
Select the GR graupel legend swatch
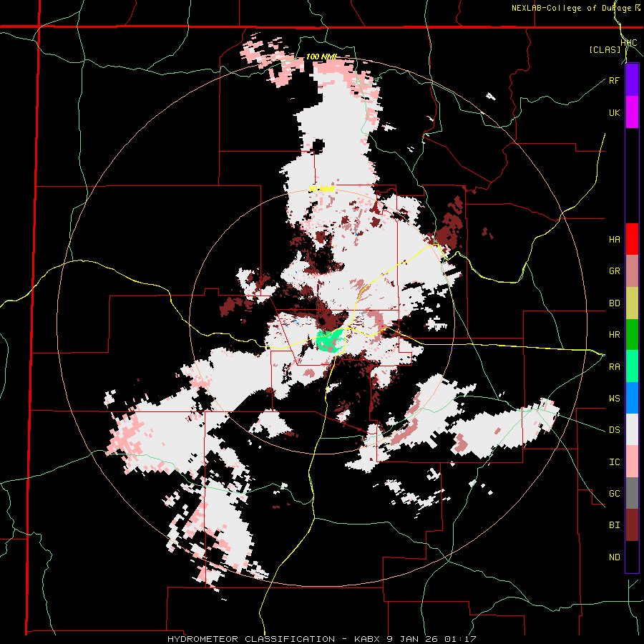point(632,270)
